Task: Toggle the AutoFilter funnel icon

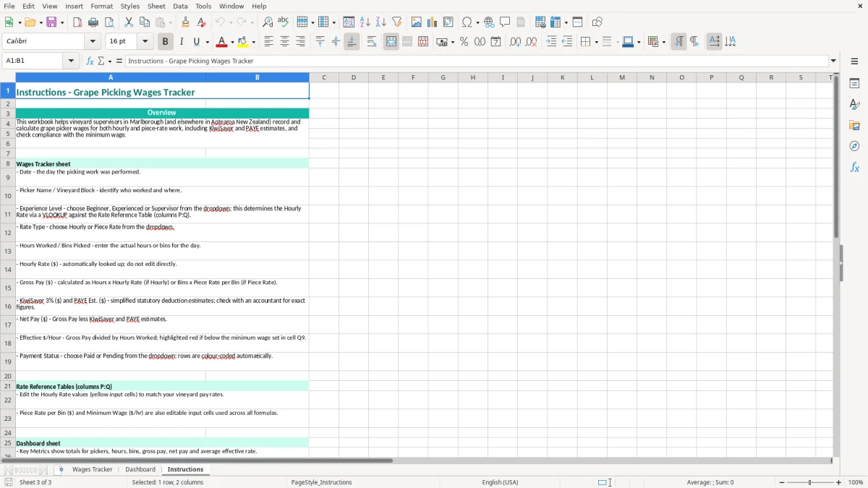Action: 396,22
